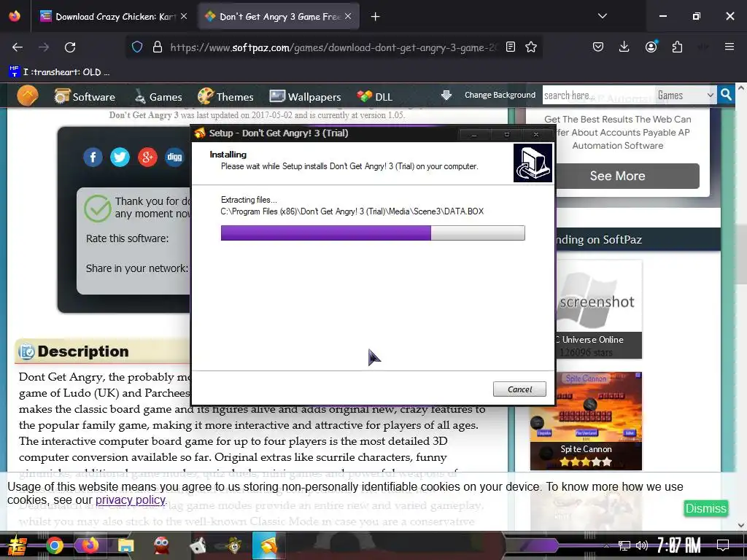Open the cartoon character taskbar icon

[x=233, y=545]
